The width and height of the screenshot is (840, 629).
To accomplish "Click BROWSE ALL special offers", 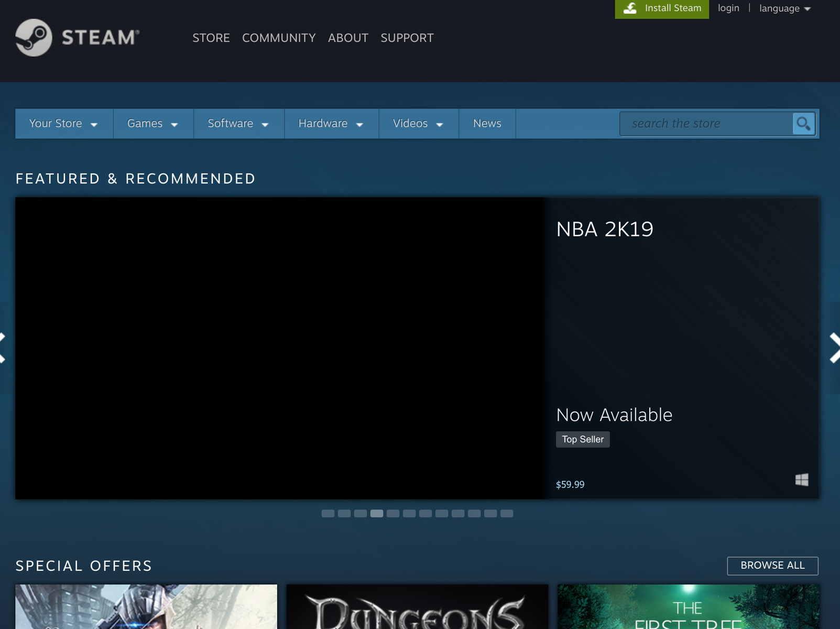I will point(772,566).
